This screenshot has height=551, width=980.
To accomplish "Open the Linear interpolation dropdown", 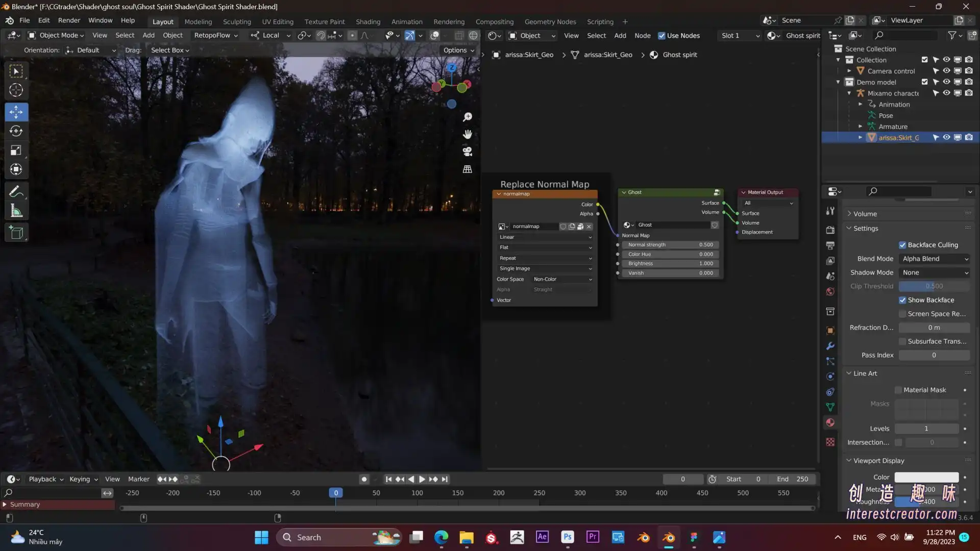I will pyautogui.click(x=545, y=237).
